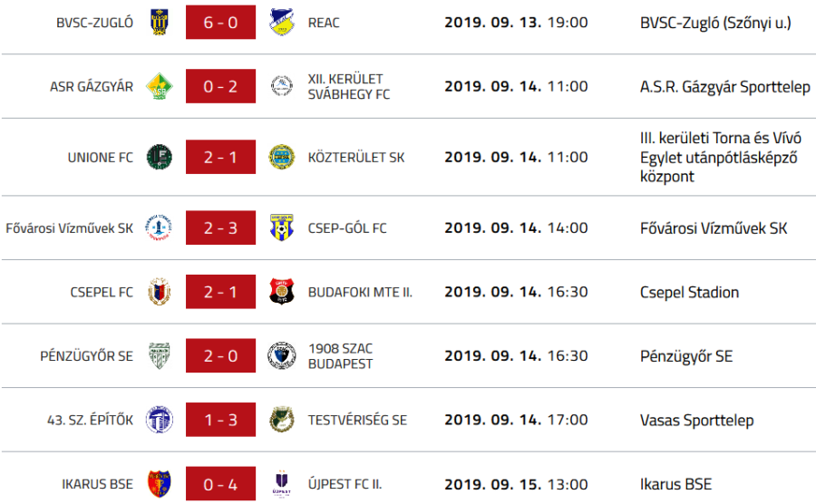Click the Csep-Gól FC team crest
Screen dimensions: 816x504
pyautogui.click(x=281, y=228)
